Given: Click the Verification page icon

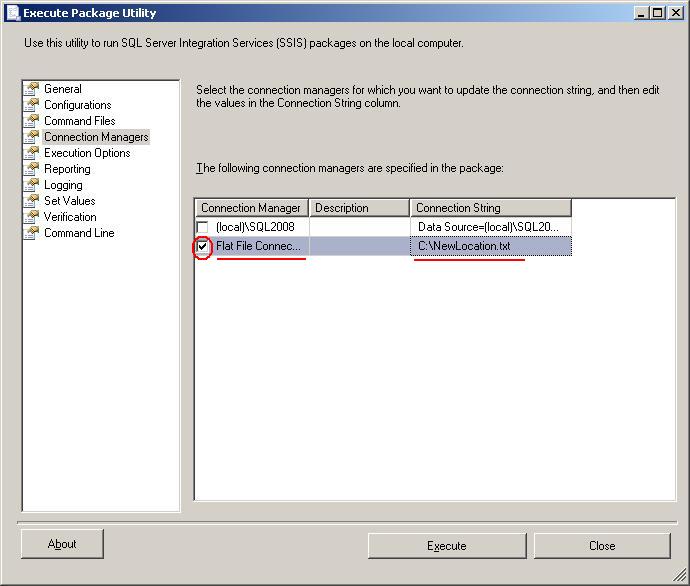Looking at the screenshot, I should [x=32, y=217].
